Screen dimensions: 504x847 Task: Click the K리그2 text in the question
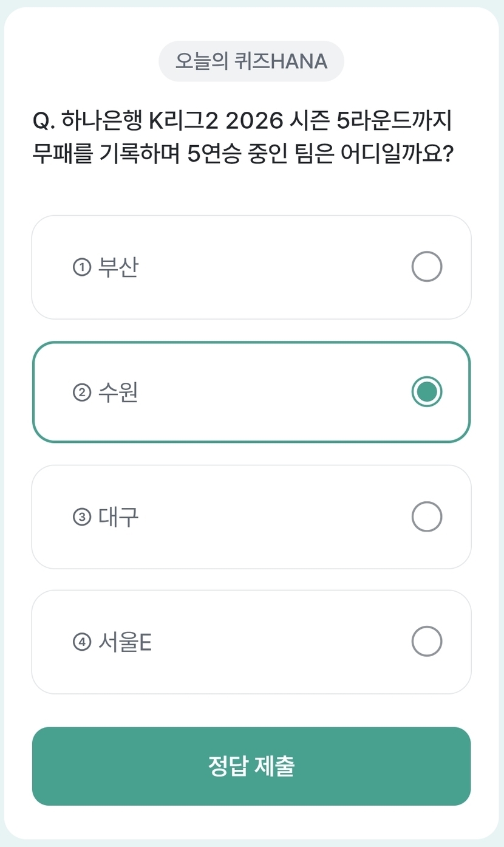click(183, 121)
